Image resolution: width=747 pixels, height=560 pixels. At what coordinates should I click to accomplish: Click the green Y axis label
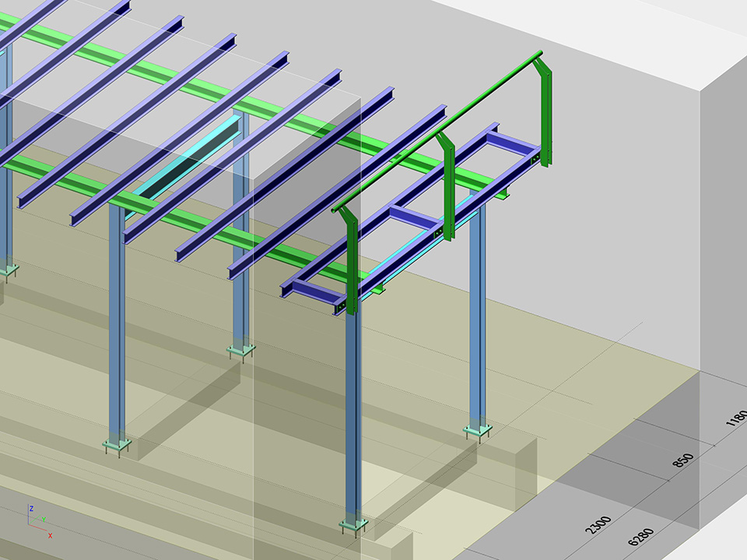[x=44, y=519]
